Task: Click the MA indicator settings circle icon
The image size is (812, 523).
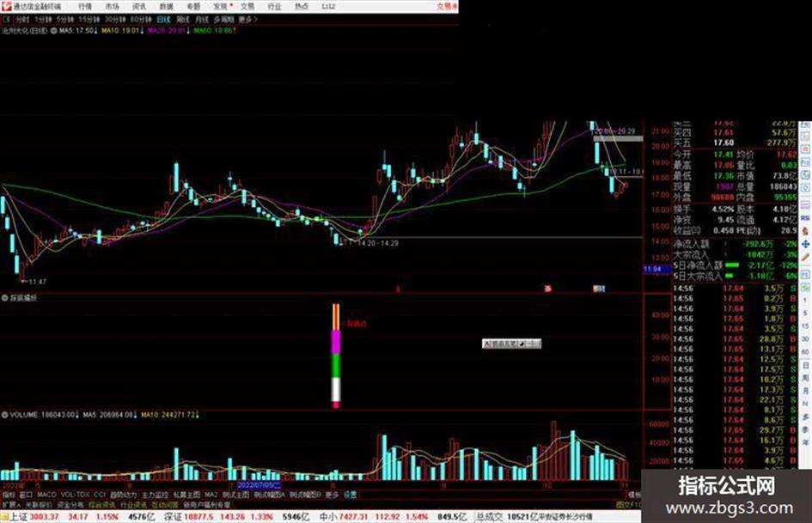Action: pyautogui.click(x=54, y=31)
